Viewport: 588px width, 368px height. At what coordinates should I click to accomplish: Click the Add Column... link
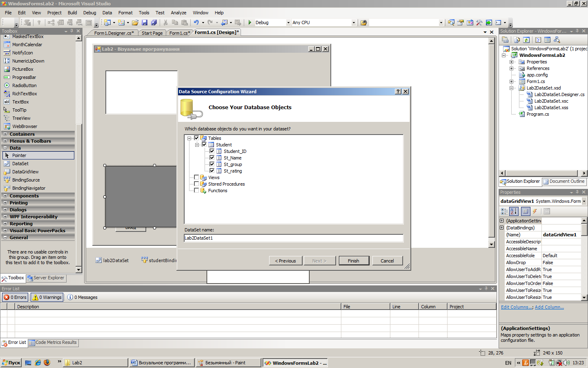pos(549,307)
